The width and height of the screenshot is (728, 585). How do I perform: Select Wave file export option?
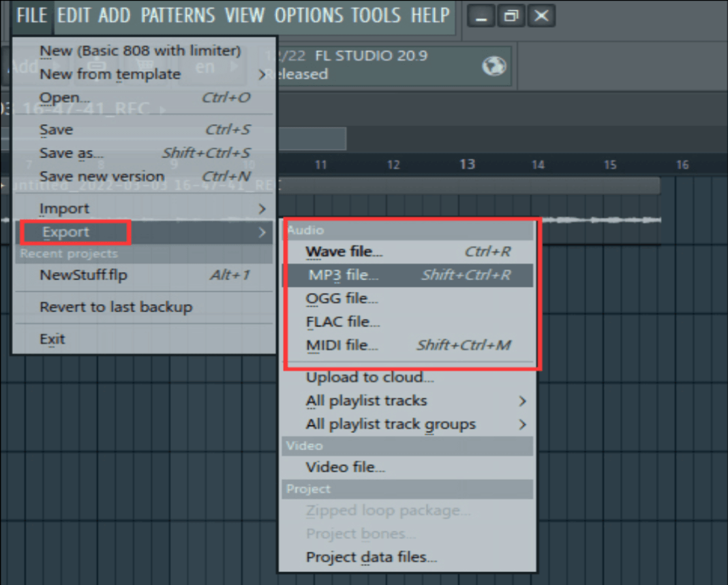tap(344, 252)
